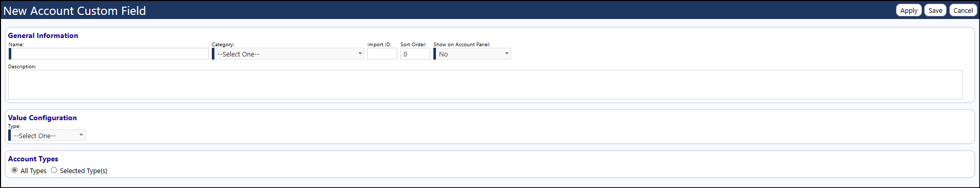This screenshot has height=188, width=980.
Task: Choose the Selected Type(s) radio option
Action: click(54, 170)
